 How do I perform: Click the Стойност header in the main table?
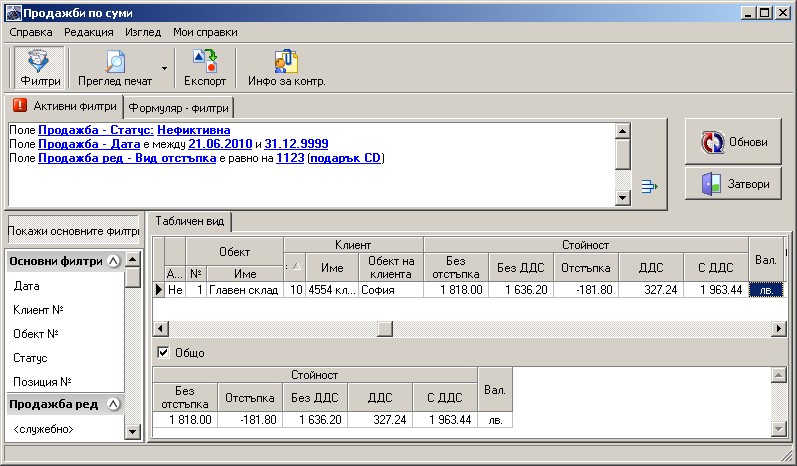(586, 245)
